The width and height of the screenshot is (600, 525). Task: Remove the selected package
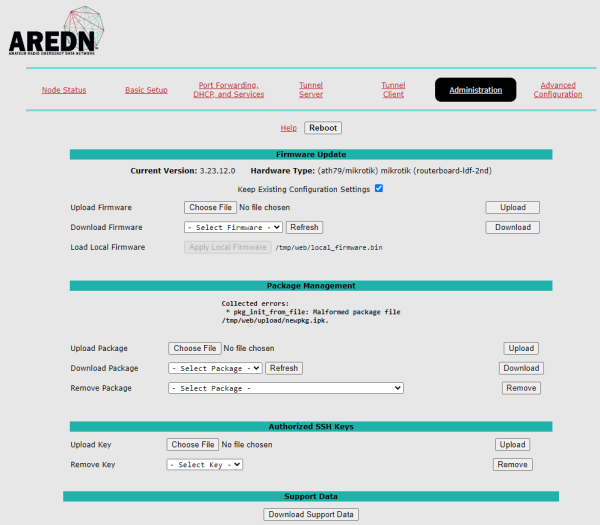point(521,388)
